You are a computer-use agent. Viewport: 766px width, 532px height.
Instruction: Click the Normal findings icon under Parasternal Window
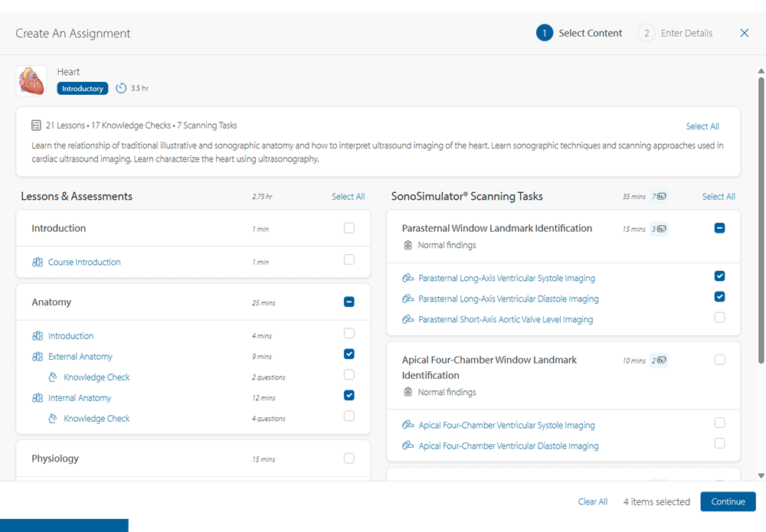(x=408, y=245)
